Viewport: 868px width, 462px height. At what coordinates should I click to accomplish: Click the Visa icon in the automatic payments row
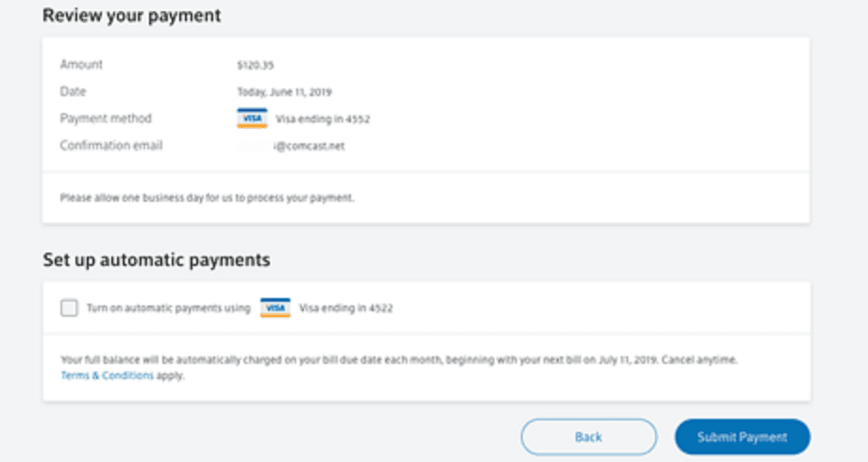click(275, 308)
